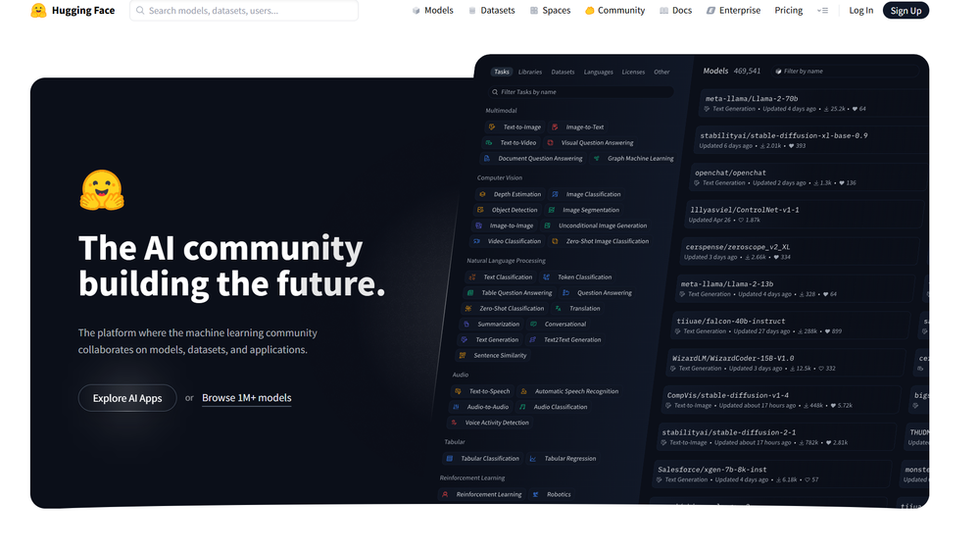Click the Summarization task icon

pos(466,324)
